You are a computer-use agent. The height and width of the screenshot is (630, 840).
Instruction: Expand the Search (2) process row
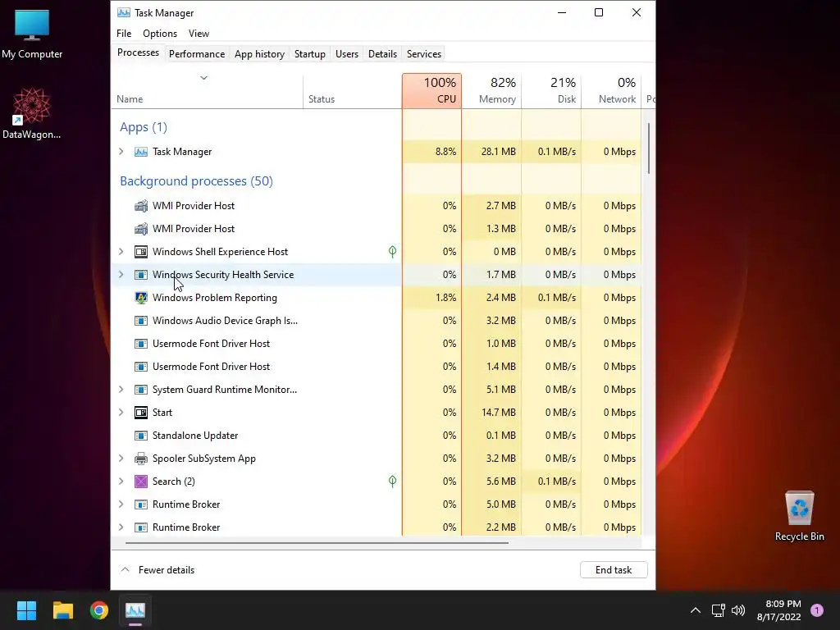[x=121, y=482]
